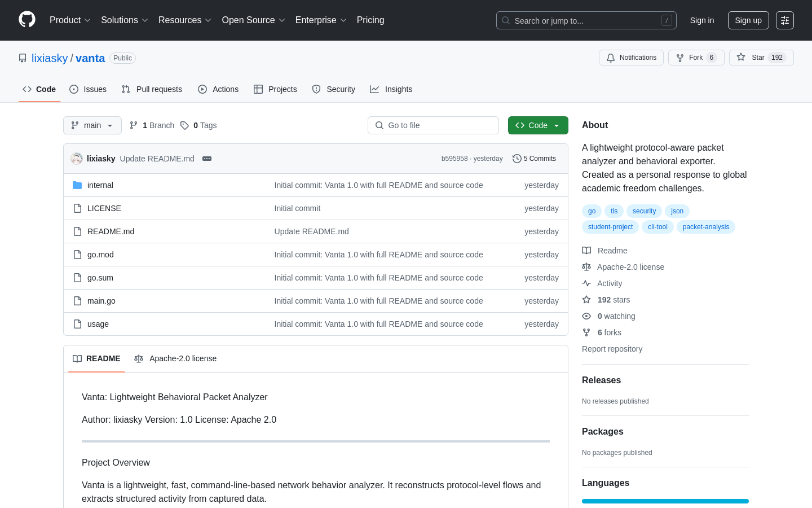Open the go.sum file
The width and height of the screenshot is (812, 508).
[x=100, y=278]
